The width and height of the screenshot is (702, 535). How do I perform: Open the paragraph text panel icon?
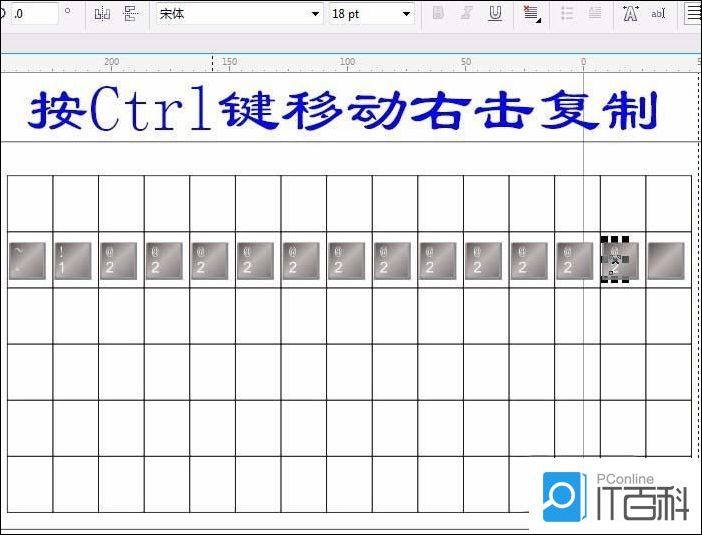[x=692, y=14]
